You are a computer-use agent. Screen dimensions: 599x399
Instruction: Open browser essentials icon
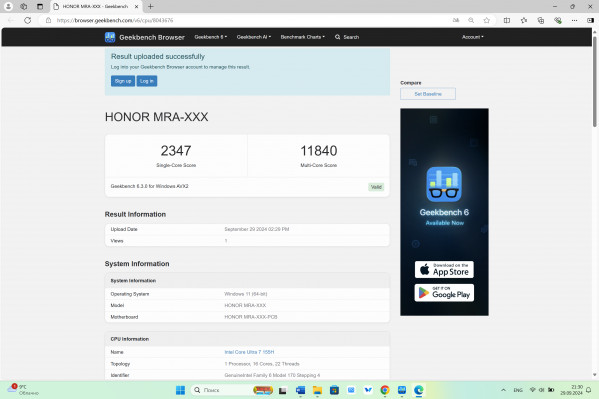pos(558,20)
